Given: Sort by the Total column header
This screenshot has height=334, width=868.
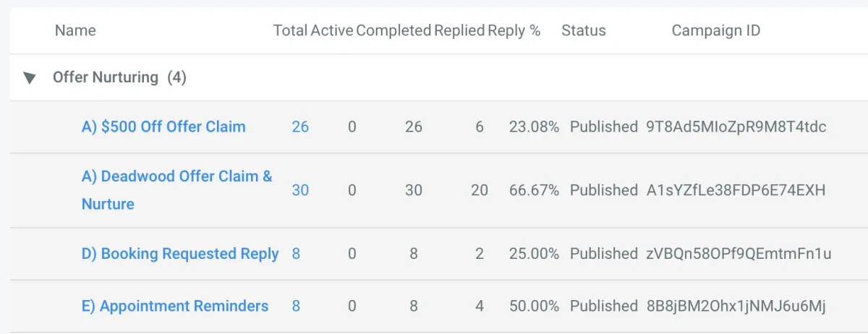Looking at the screenshot, I should (x=290, y=30).
